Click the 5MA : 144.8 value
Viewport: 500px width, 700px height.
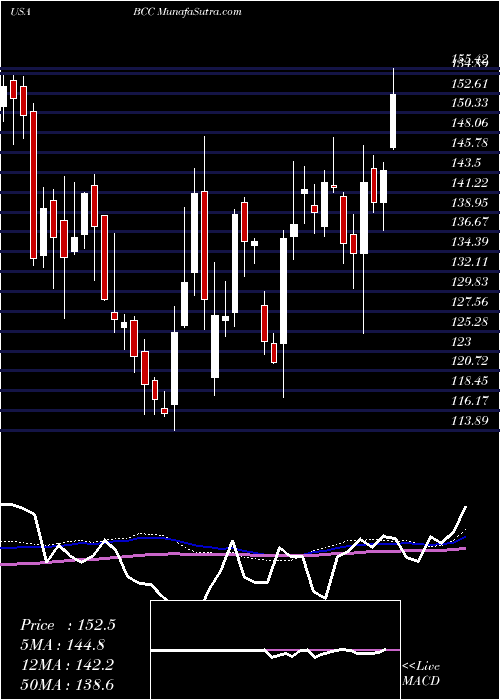[x=63, y=645]
